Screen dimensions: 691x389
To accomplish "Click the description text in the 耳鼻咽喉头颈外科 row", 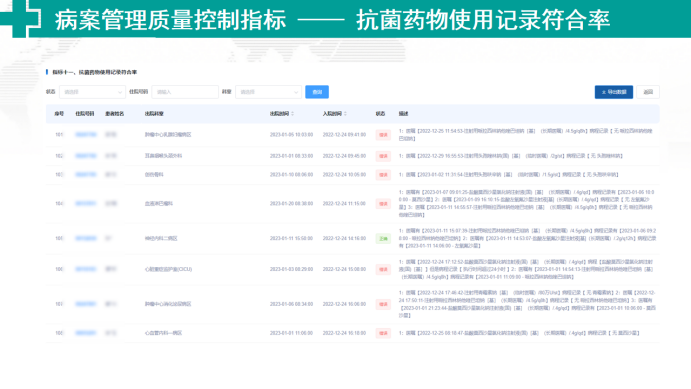I will coord(511,156).
